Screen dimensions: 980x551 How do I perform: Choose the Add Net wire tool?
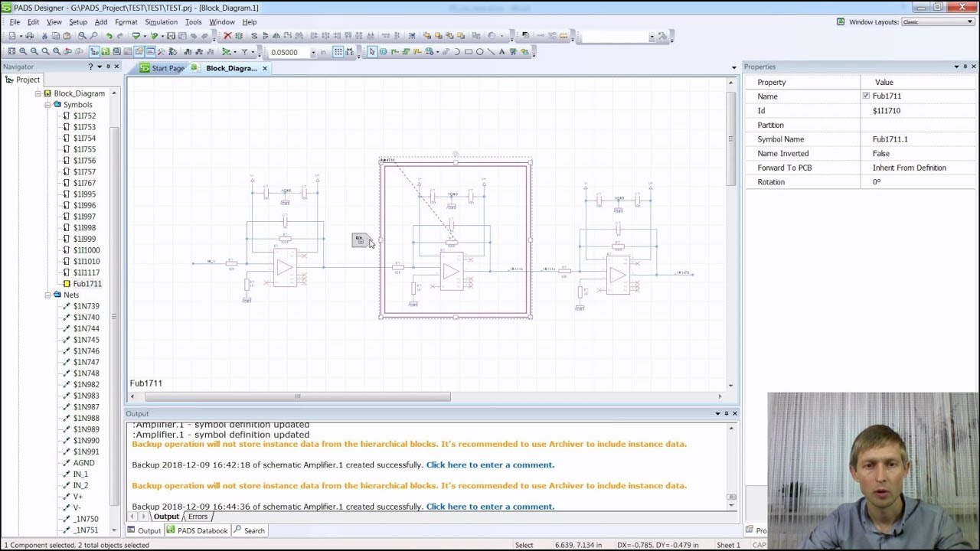tap(395, 52)
